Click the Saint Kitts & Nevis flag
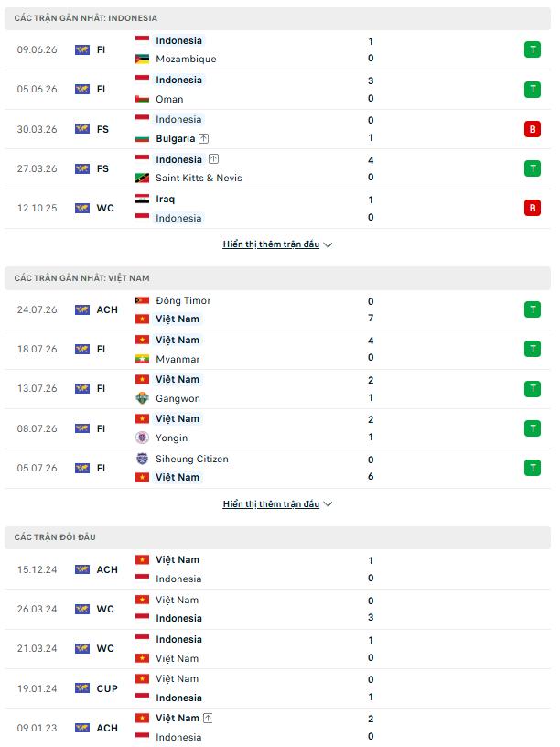560x747 pixels. click(142, 179)
